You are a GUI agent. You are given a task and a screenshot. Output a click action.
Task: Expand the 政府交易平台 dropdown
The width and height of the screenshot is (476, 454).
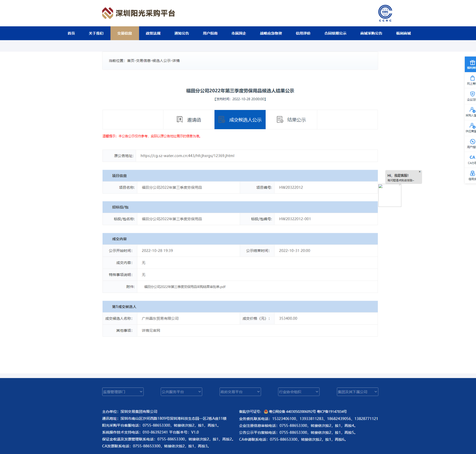(240, 392)
